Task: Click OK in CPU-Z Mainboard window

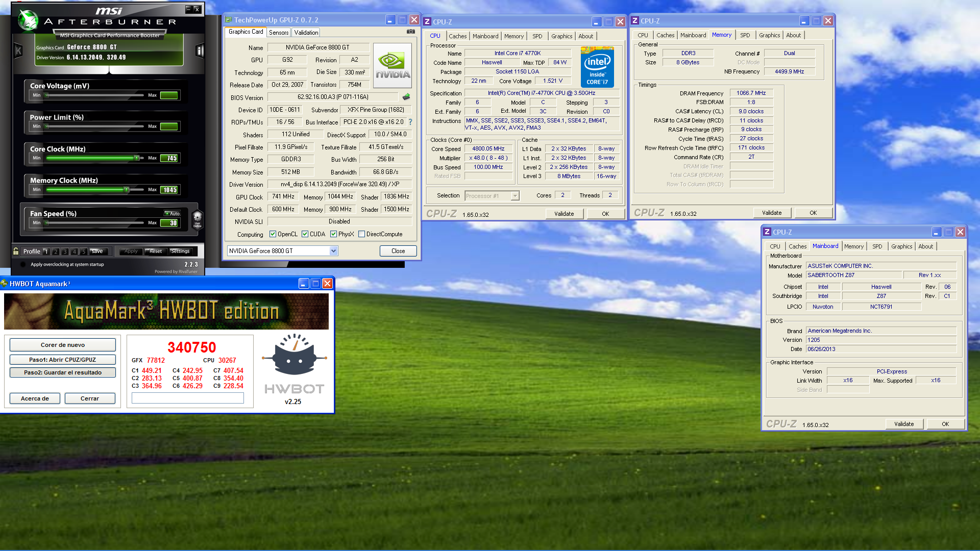Action: click(945, 424)
